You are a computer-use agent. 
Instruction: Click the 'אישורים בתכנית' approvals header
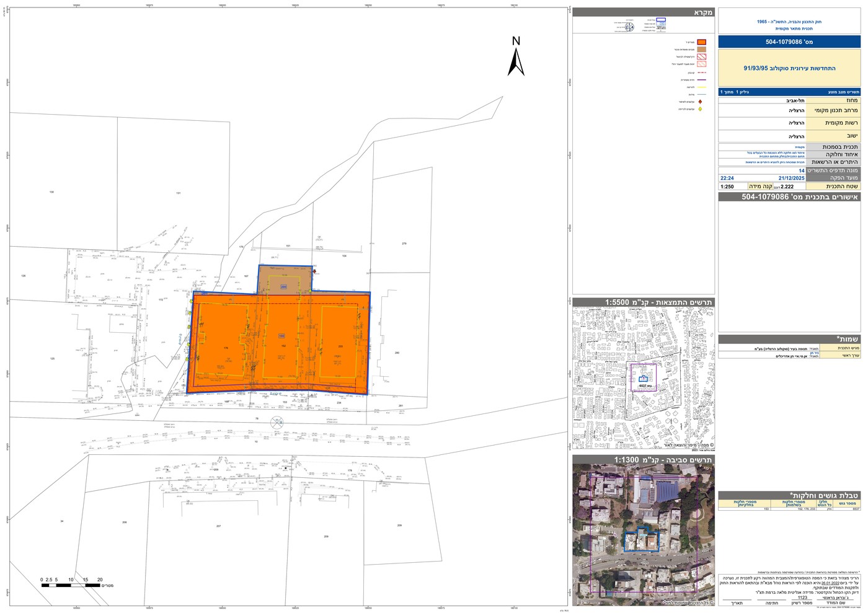coord(789,197)
